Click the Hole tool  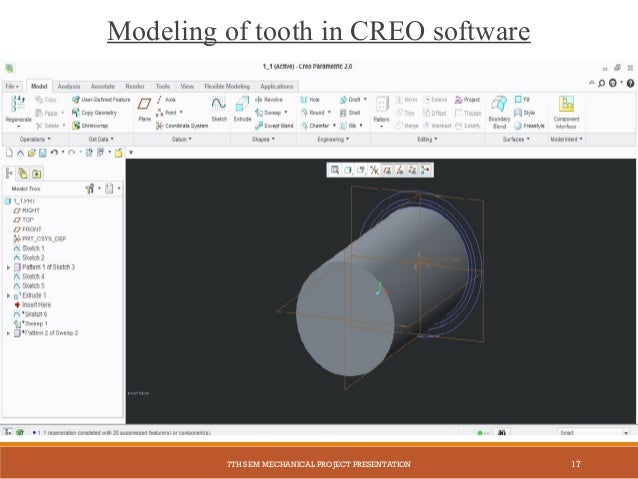[x=310, y=100]
